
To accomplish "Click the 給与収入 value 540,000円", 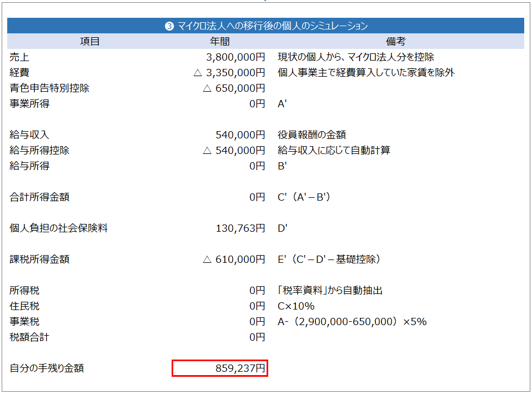I will pos(240,135).
